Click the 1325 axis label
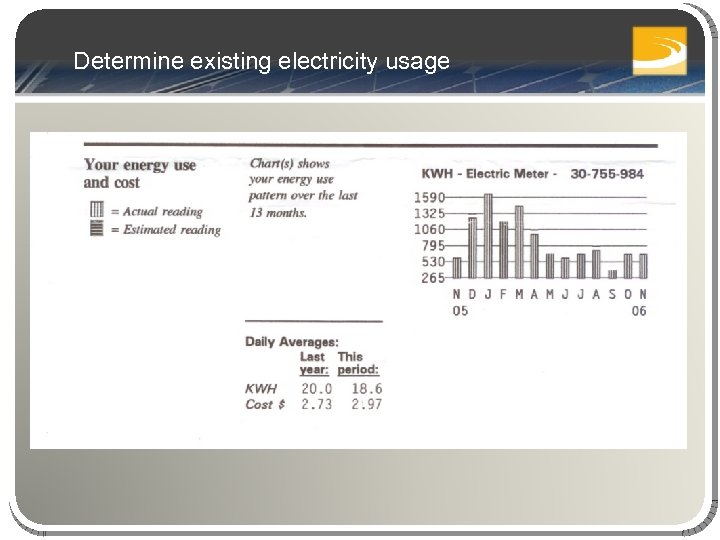Screen dimensions: 720x540 (x=429, y=214)
